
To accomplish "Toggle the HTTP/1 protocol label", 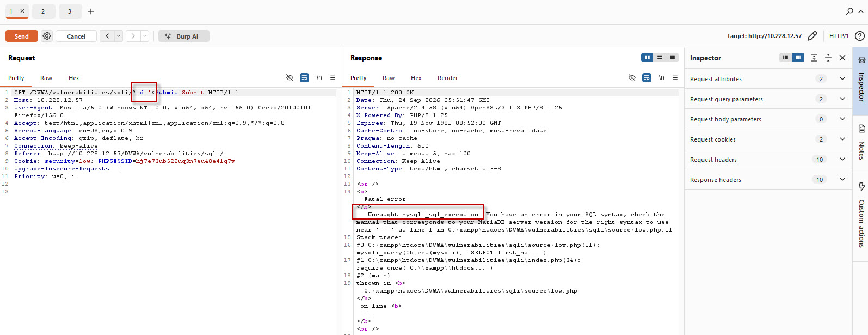I will (x=839, y=36).
